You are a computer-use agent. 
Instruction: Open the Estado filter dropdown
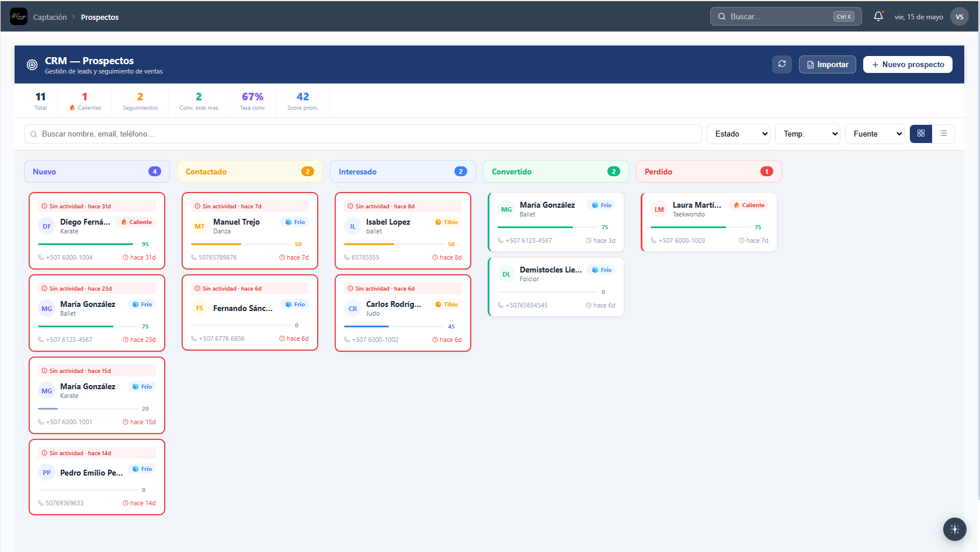click(x=738, y=134)
